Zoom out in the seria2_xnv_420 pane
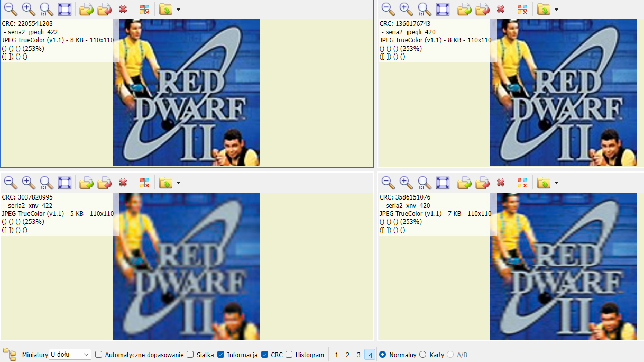Screen dimensions: 644x362 (388, 183)
